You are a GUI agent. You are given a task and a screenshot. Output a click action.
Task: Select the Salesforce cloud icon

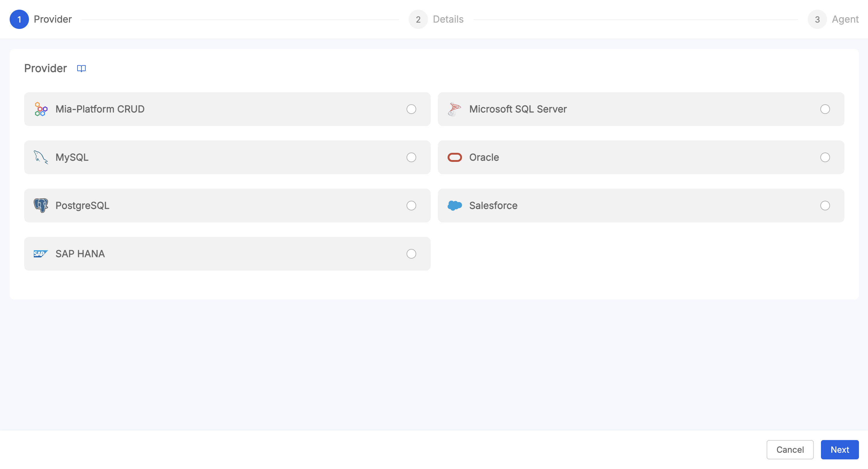pyautogui.click(x=455, y=205)
